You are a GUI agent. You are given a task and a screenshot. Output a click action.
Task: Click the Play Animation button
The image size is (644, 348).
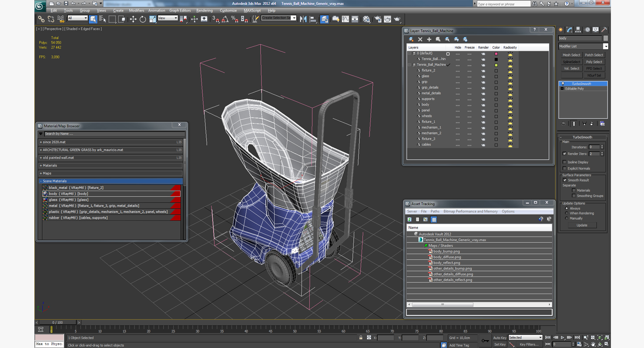pos(563,338)
